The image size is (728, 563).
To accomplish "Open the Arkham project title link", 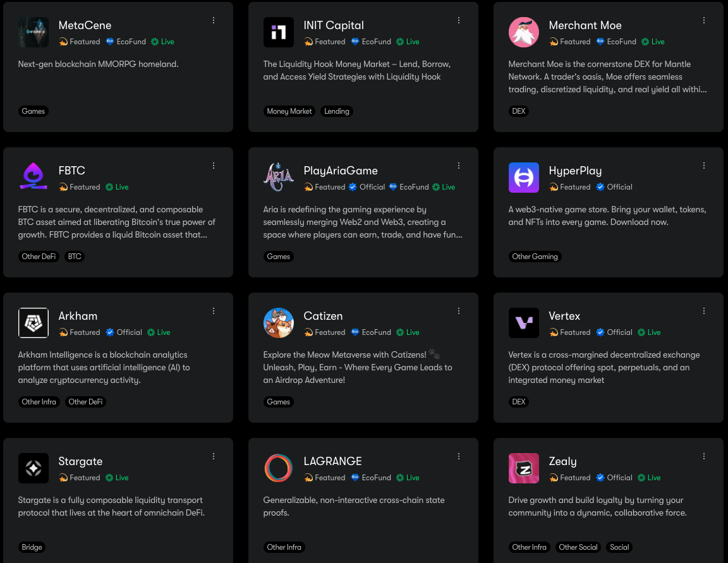I will [78, 316].
